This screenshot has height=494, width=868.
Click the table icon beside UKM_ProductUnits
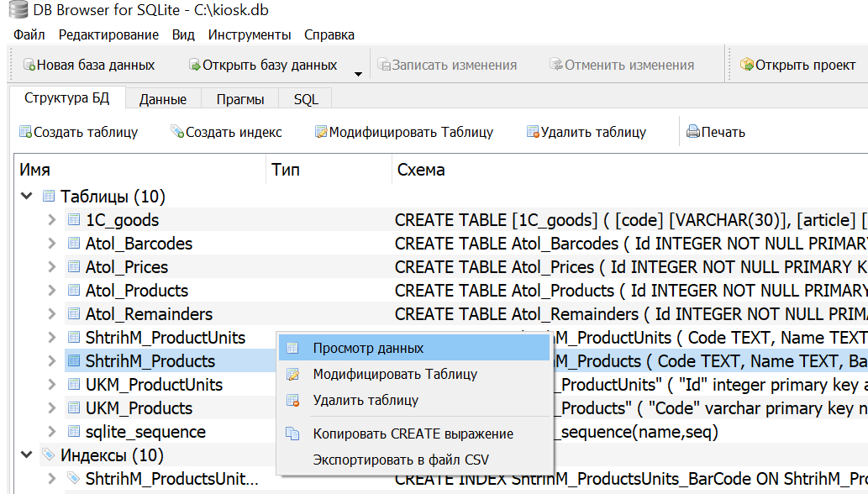point(74,384)
